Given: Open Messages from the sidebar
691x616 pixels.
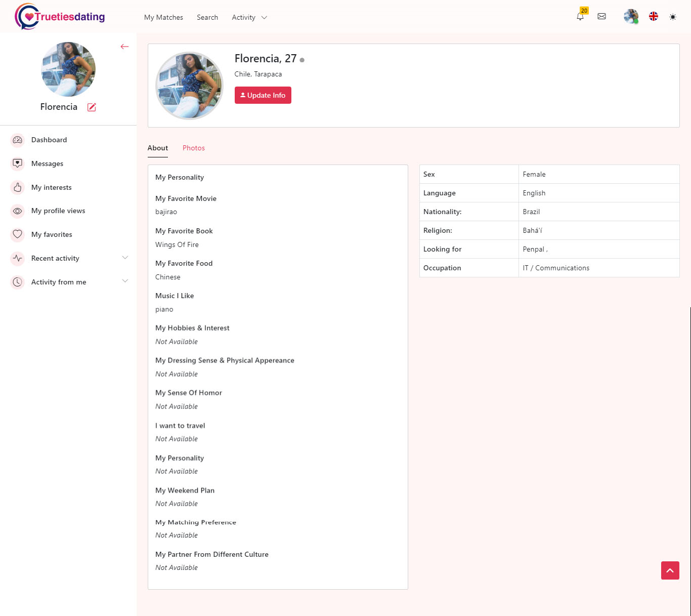Looking at the screenshot, I should click(x=47, y=164).
